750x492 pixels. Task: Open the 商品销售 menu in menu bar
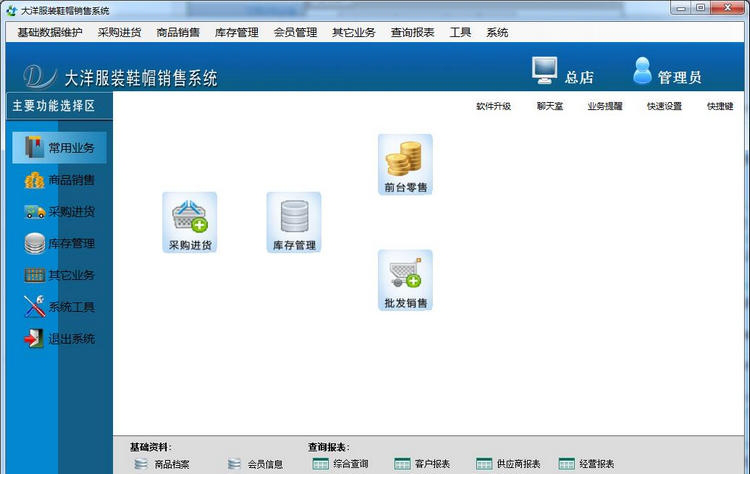(178, 33)
